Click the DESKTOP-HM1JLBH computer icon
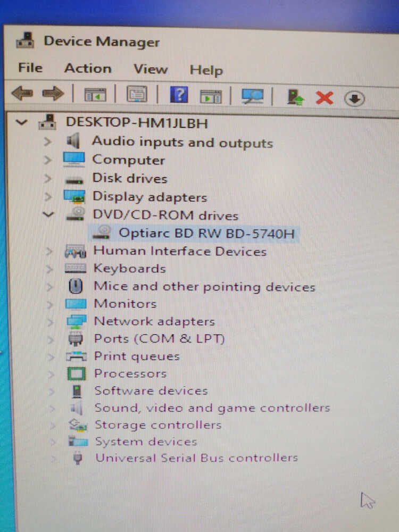 pos(47,122)
